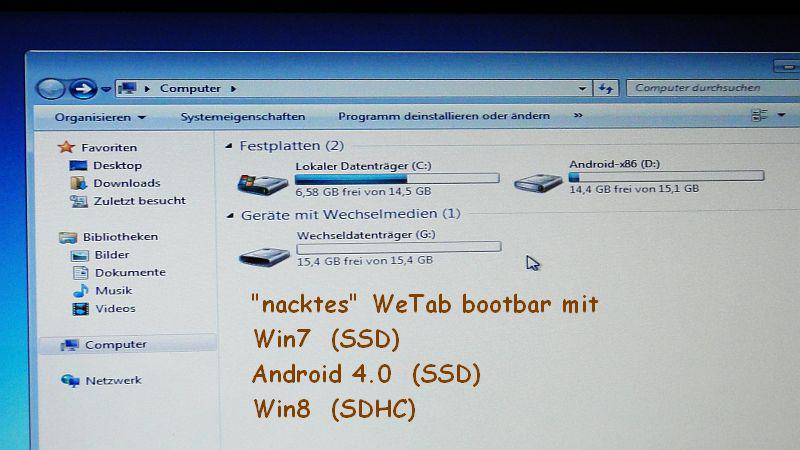The width and height of the screenshot is (800, 450).
Task: Open Zuletzt besucht in Favoriten
Action: click(x=139, y=201)
